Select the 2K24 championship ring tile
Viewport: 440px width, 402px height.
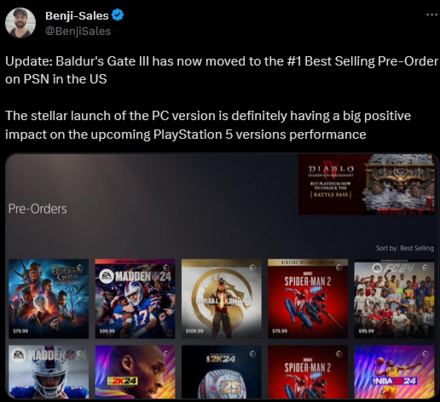(x=221, y=372)
